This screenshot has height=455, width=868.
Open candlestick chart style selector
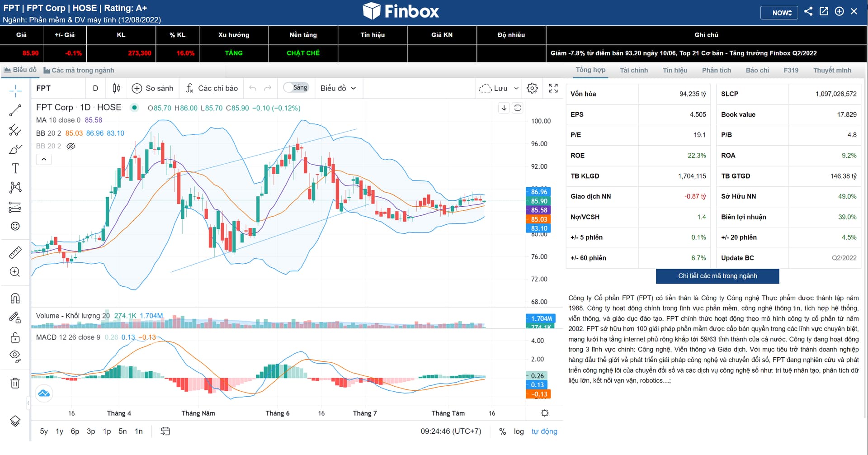click(117, 88)
